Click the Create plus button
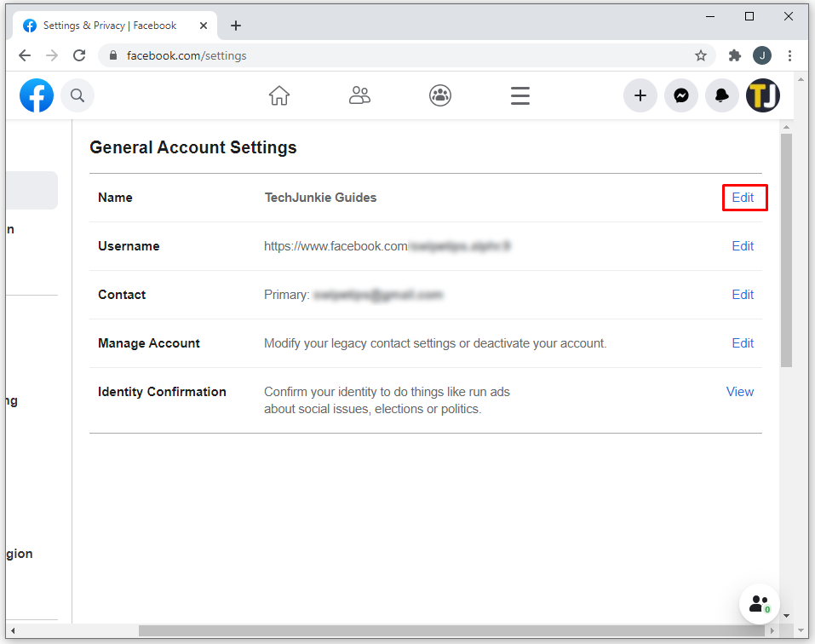Screen dimensions: 815x644 (640, 95)
